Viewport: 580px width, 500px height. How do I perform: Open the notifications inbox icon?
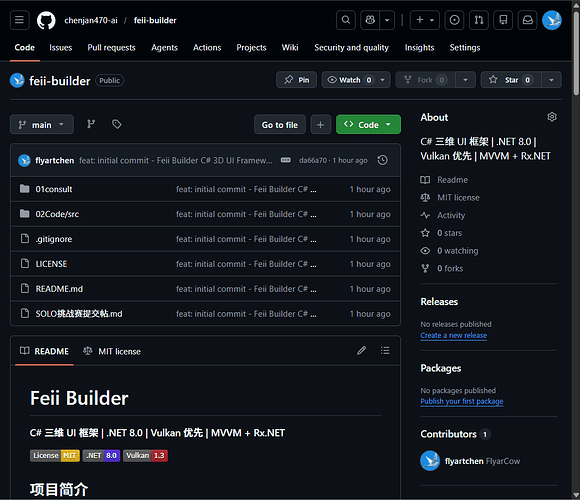(x=527, y=20)
